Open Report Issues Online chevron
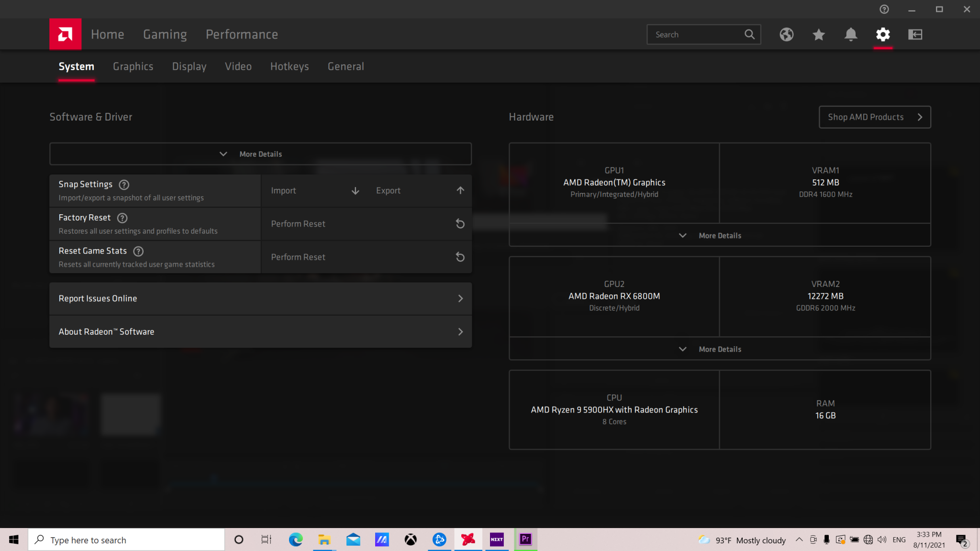 [460, 298]
